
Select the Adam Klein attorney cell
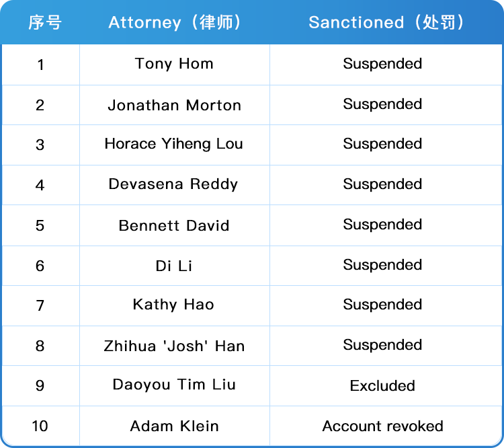point(174,426)
